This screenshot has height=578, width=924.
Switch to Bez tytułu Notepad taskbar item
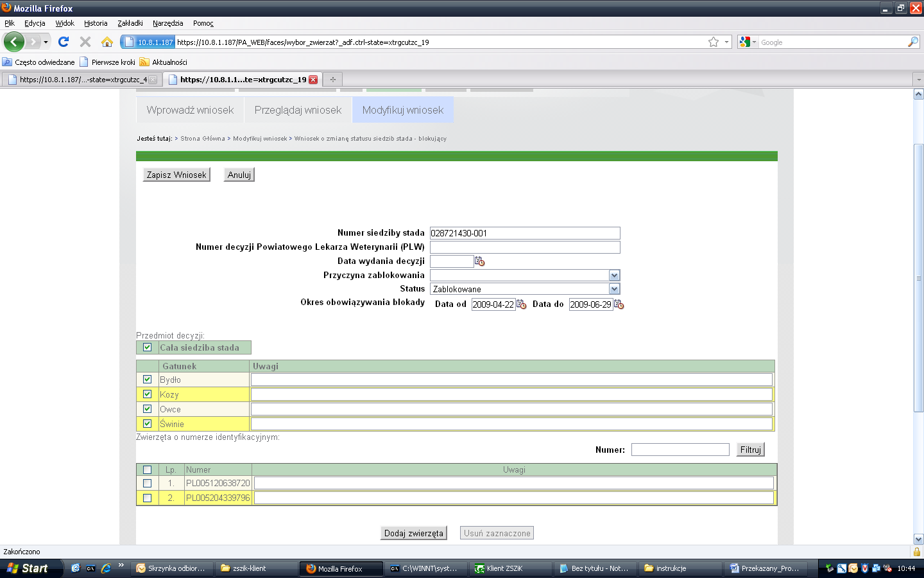595,568
